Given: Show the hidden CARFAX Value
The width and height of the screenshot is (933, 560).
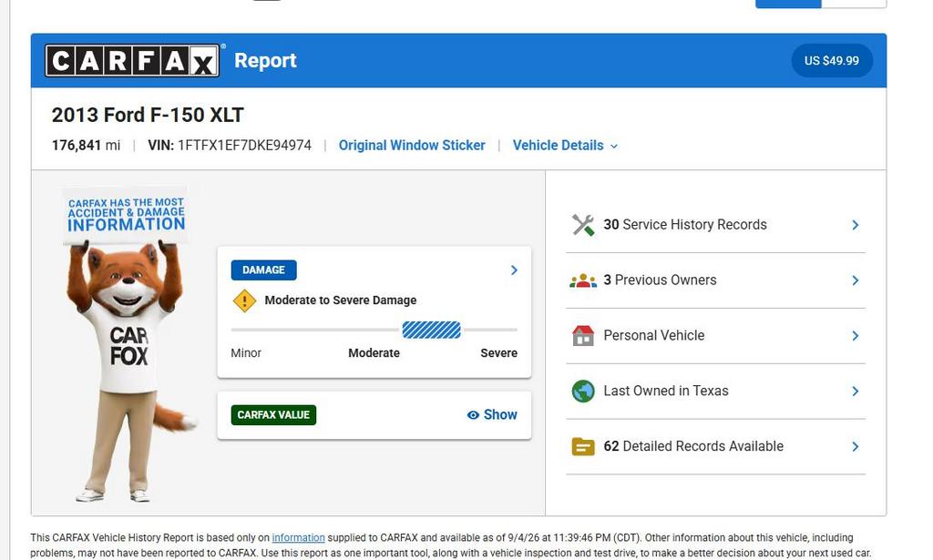Looking at the screenshot, I should coord(492,414).
